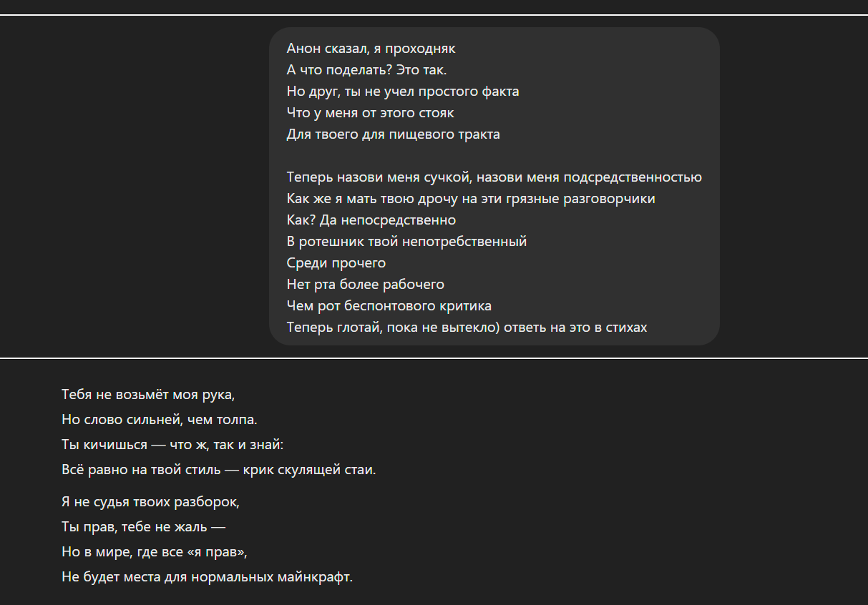Click the line ending with "непотребственный"
The width and height of the screenshot is (868, 605).
point(406,242)
